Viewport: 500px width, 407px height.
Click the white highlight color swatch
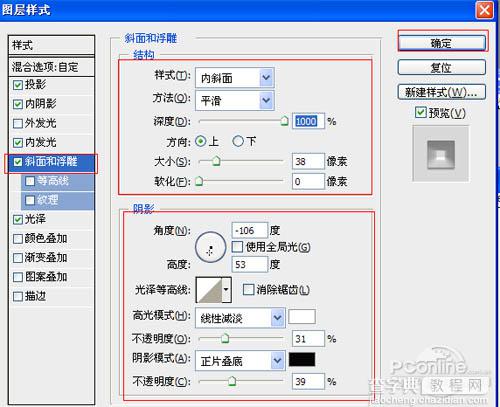(302, 316)
